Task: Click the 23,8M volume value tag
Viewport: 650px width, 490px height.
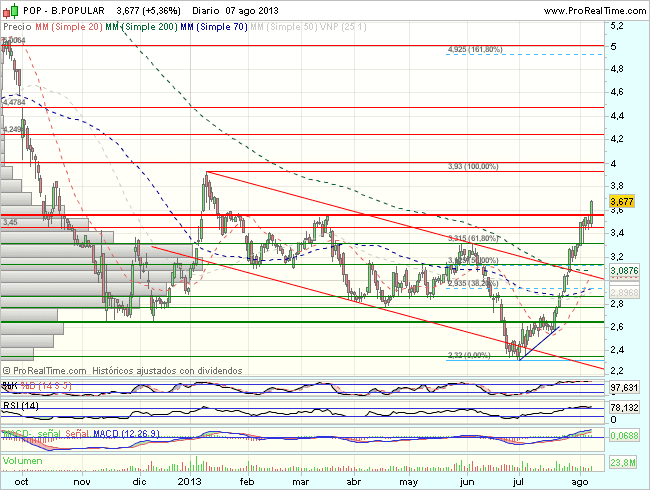Action: tap(624, 462)
